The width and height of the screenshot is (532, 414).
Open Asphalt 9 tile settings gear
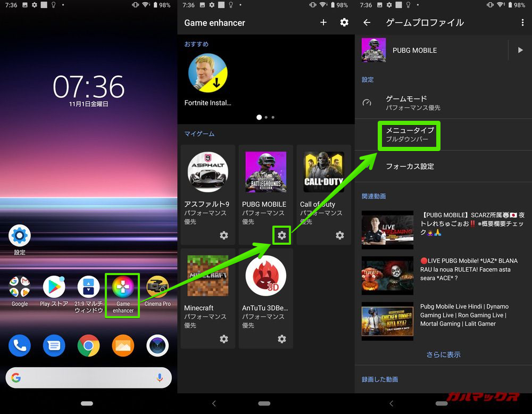pos(224,235)
